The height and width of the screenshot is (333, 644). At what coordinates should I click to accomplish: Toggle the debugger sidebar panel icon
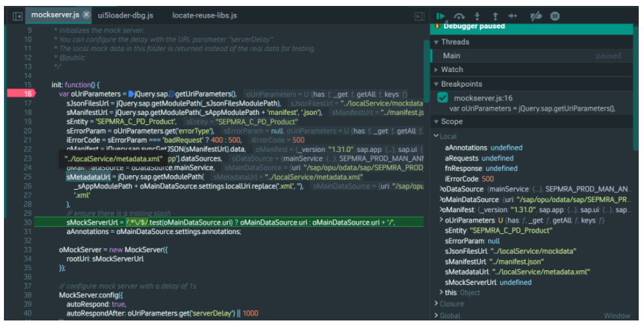point(419,16)
